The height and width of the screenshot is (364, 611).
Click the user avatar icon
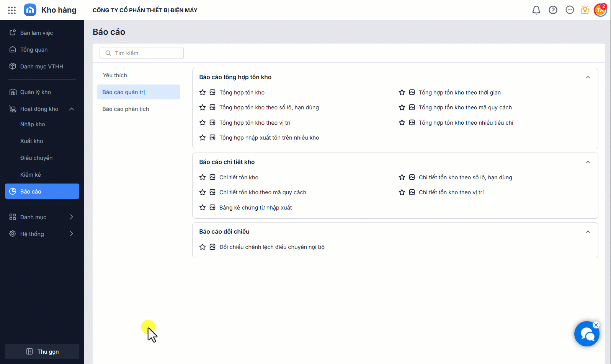click(600, 10)
